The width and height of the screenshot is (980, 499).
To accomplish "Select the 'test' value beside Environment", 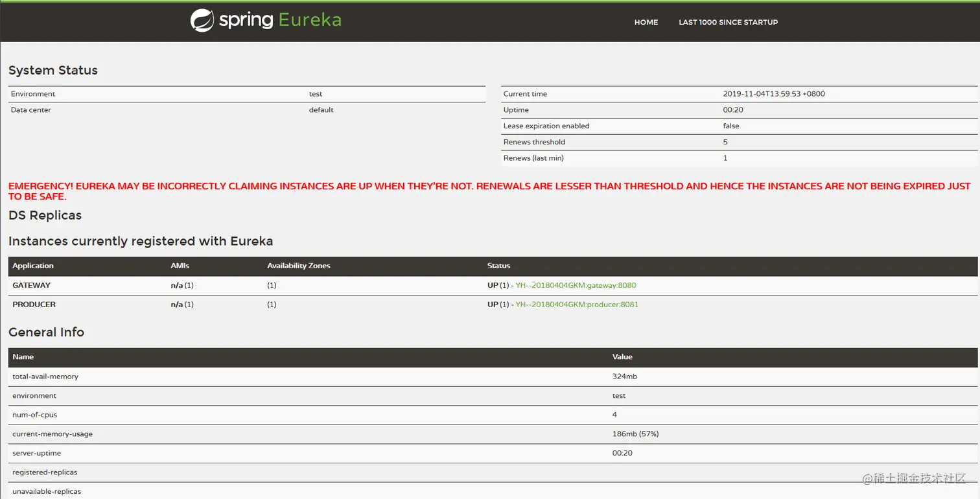I will tap(316, 94).
